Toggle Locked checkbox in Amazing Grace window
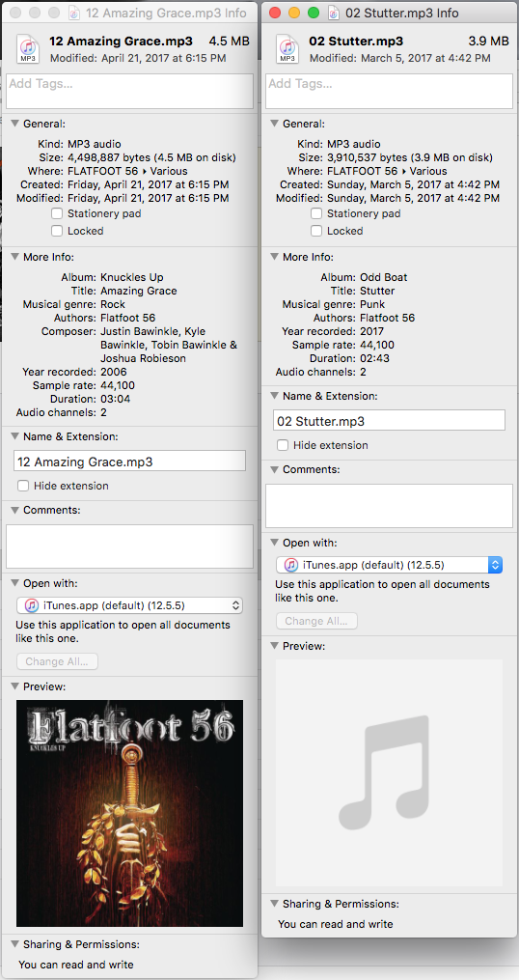This screenshot has width=519, height=980. tap(57, 231)
